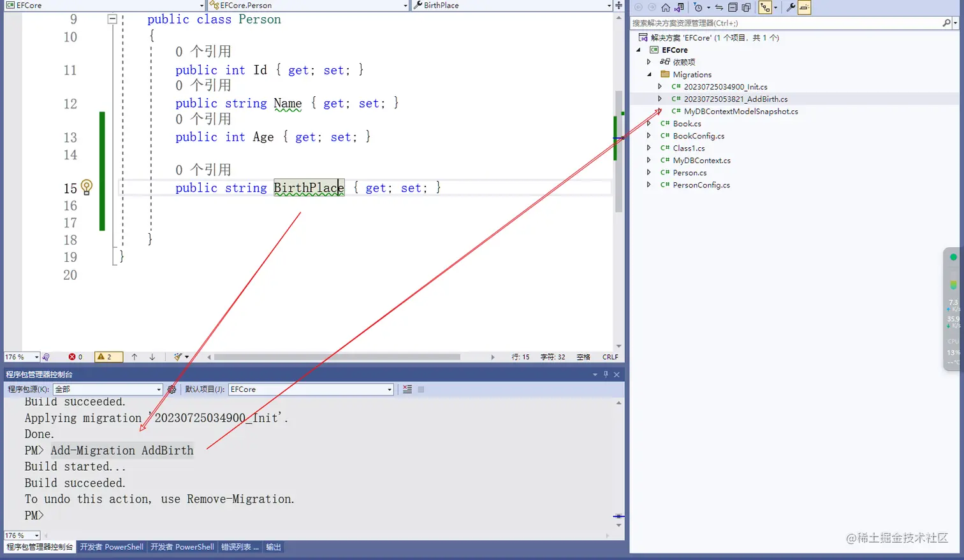Select Book.cs in Solution Explorer

687,124
